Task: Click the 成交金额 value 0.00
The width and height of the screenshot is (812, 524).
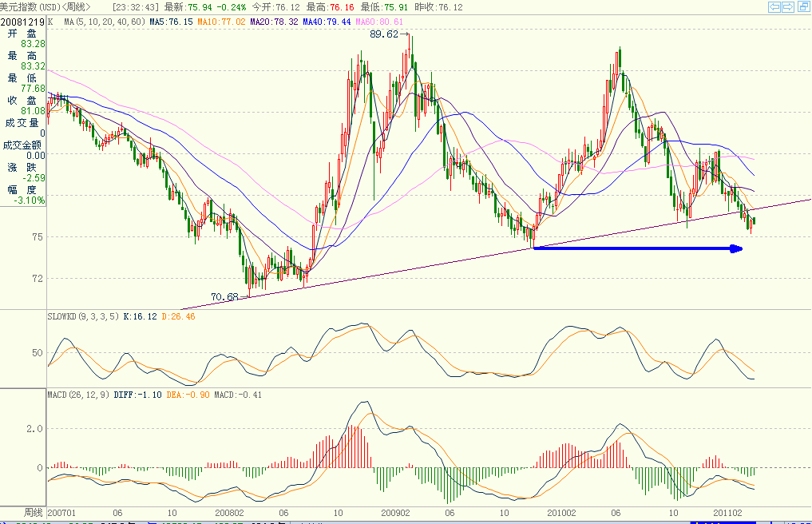Action: (36, 156)
